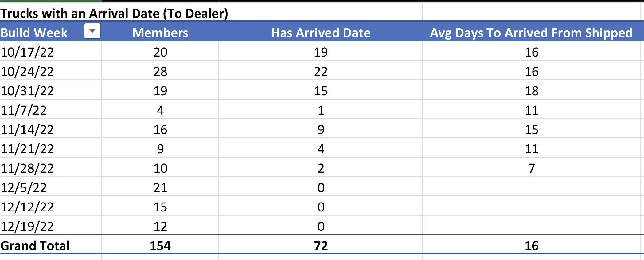The height and width of the screenshot is (260, 644).
Task: Click the 12/19/22 build week cell
Action: pyautogui.click(x=27, y=227)
